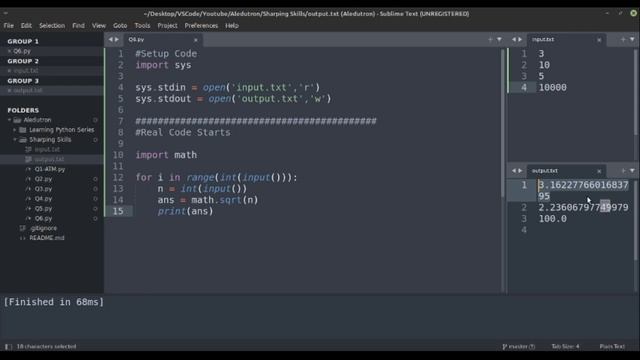Open the Selection menu
Screen dimensions: 640x360
pos(52,25)
